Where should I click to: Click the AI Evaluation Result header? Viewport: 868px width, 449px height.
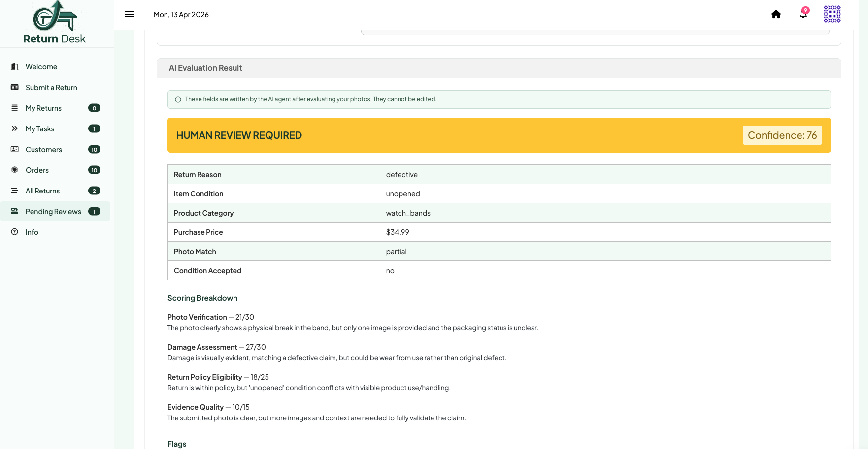(x=499, y=68)
